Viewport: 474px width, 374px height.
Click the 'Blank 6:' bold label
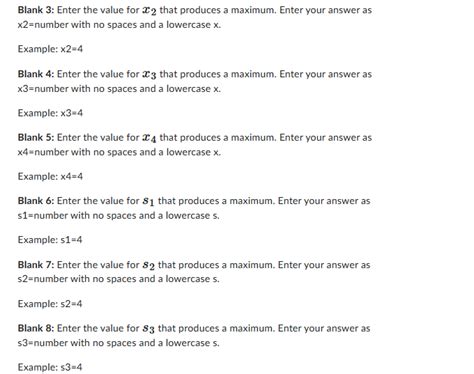coord(36,201)
